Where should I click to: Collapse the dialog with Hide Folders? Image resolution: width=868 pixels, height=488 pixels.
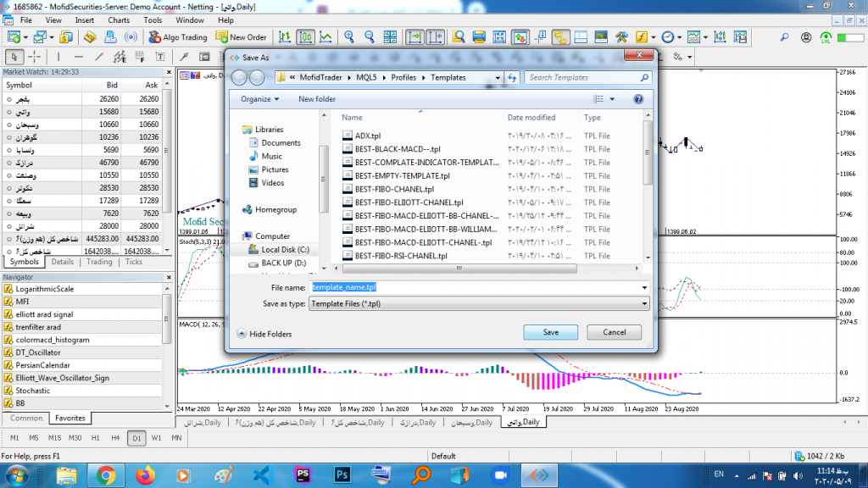[264, 334]
